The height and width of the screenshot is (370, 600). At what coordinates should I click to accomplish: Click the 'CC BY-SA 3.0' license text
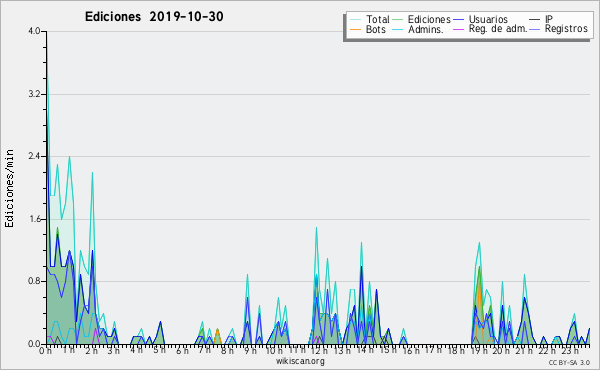pyautogui.click(x=569, y=362)
